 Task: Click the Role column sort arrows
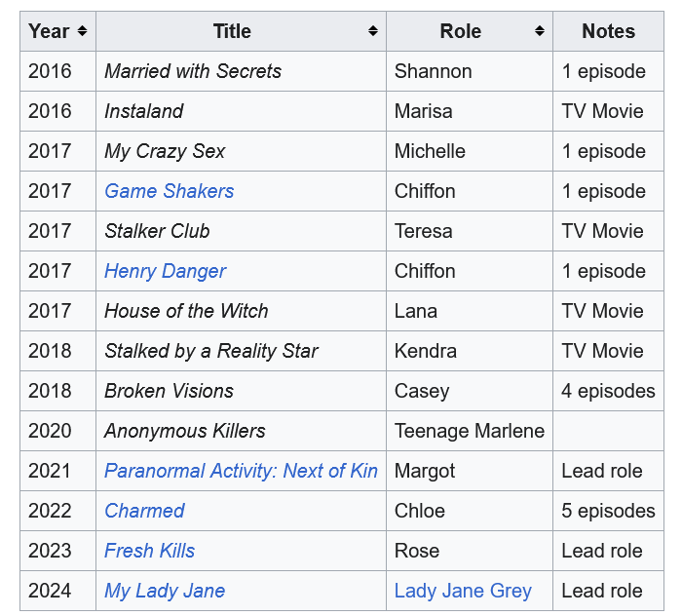pyautogui.click(x=539, y=31)
